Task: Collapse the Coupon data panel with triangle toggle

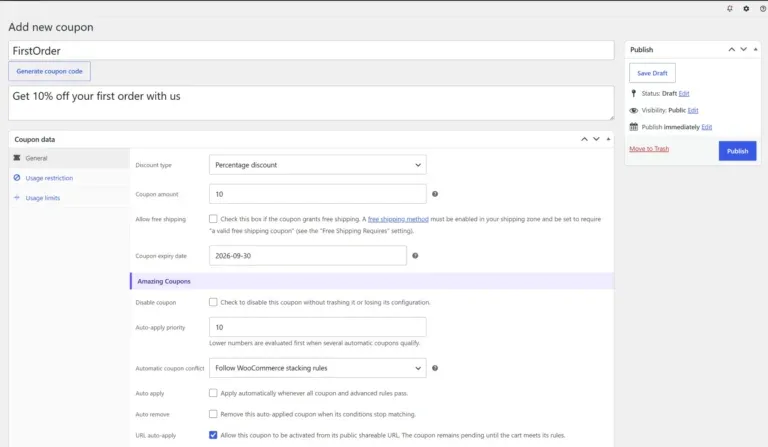Action: 608,139
